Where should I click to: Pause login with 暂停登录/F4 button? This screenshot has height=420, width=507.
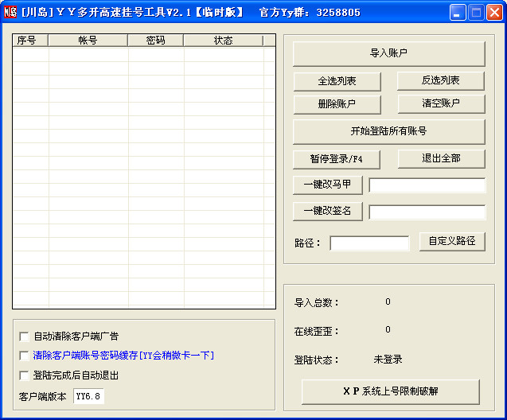(x=337, y=159)
